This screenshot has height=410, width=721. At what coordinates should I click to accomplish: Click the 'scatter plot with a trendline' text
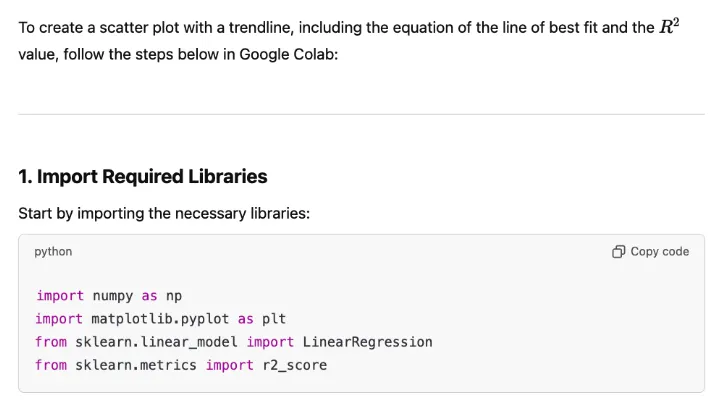pos(188,28)
